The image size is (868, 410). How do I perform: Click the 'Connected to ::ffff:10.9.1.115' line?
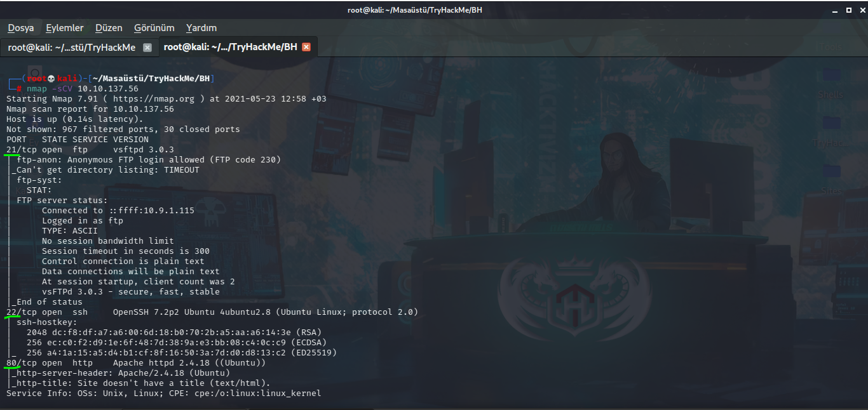click(118, 211)
